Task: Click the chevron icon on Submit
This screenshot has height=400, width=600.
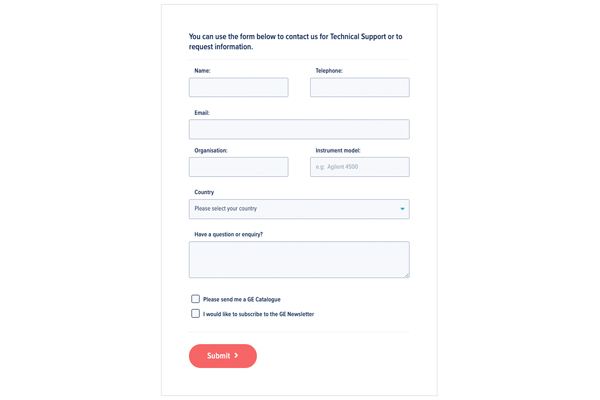Action: (237, 356)
